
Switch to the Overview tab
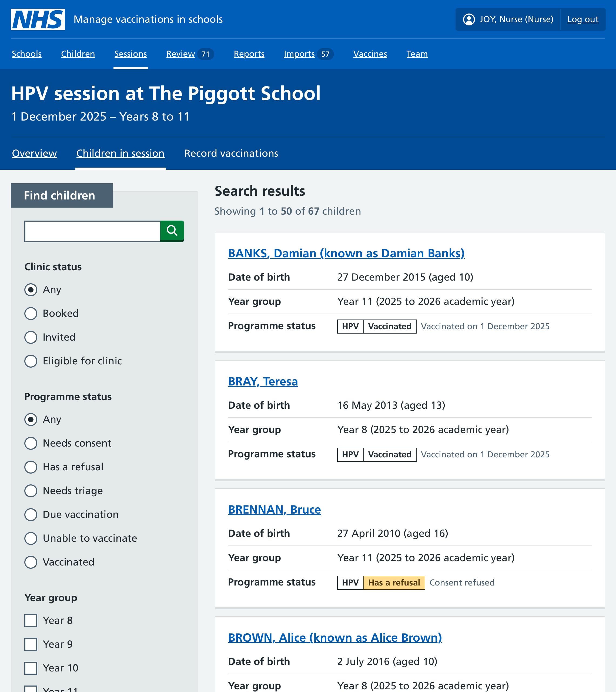[x=34, y=153]
